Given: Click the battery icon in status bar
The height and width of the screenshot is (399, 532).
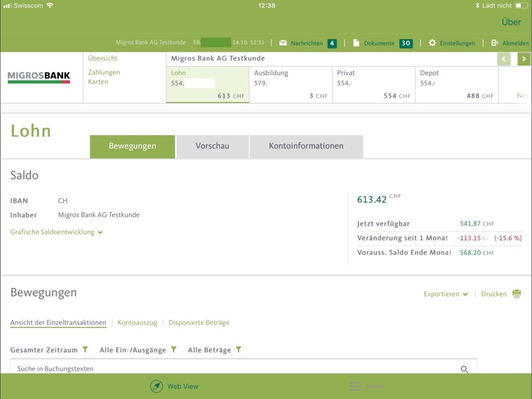Looking at the screenshot, I should click(521, 6).
